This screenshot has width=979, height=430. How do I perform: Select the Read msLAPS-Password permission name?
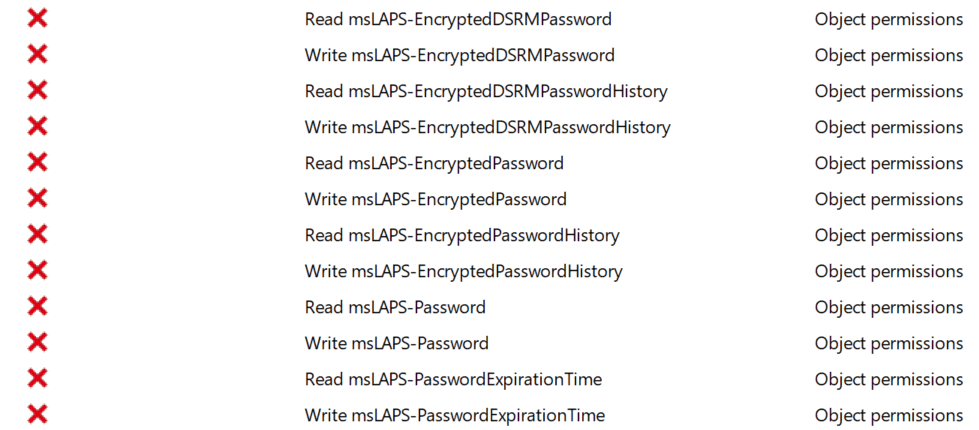395,307
